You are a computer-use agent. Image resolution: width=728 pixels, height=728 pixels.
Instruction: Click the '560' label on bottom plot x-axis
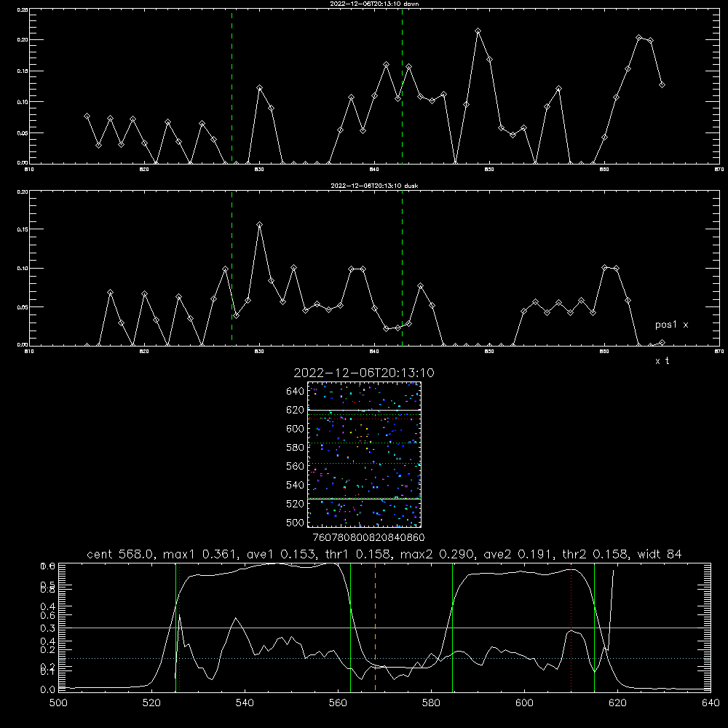[x=338, y=703]
